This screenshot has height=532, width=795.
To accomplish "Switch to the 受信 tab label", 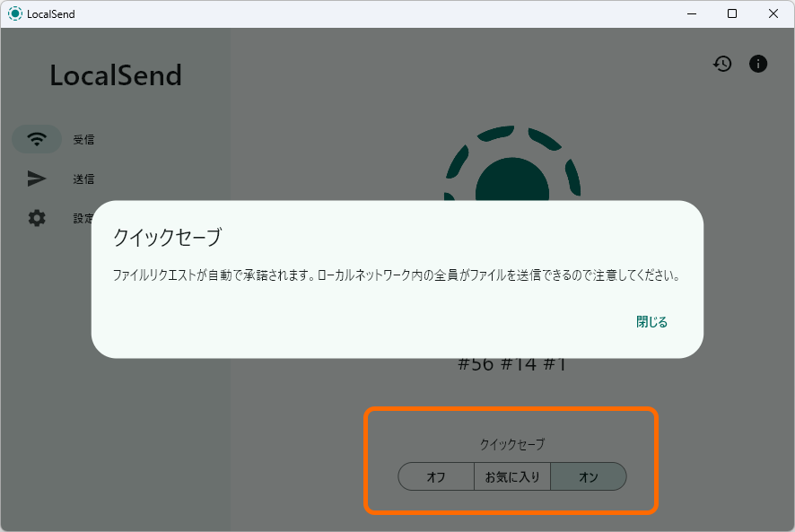I will click(83, 139).
